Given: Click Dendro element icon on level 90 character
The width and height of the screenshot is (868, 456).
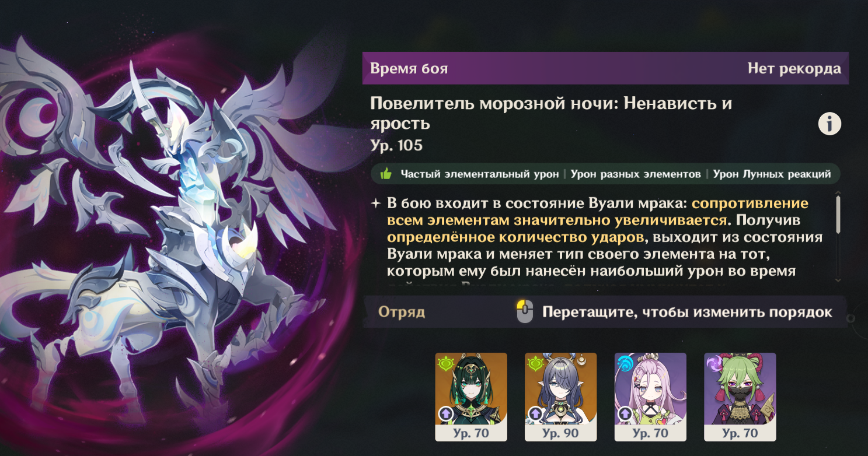Looking at the screenshot, I should (536, 364).
